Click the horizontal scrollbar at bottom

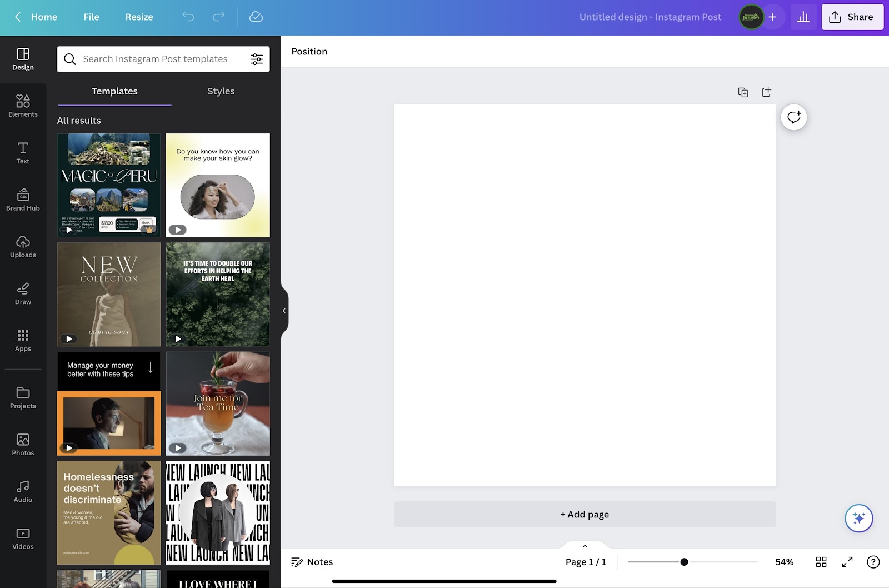coord(444,581)
